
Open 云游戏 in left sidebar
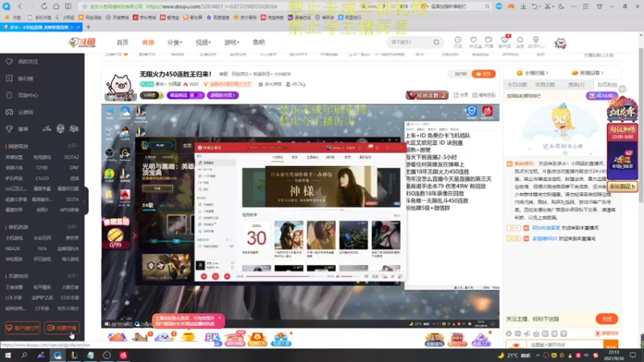click(26, 112)
